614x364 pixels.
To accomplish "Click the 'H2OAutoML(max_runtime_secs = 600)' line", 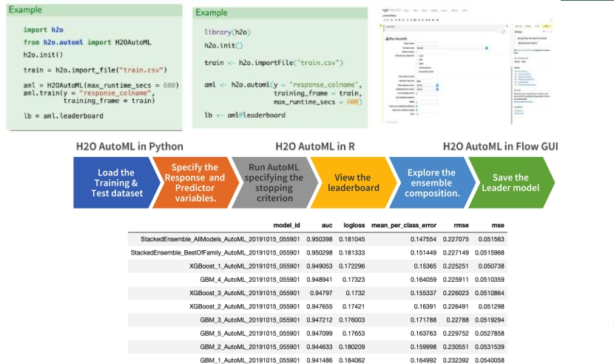I will 101,85.
